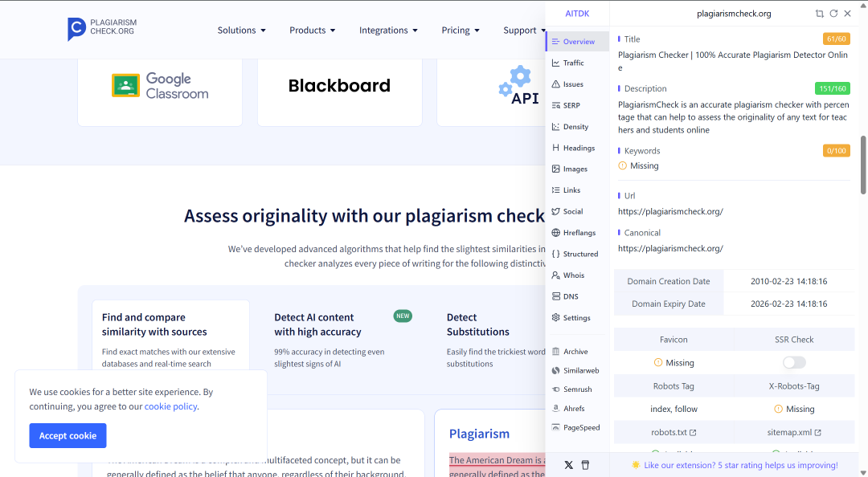Click the PageSpeed icon
This screenshot has width=868, height=477.
(556, 427)
